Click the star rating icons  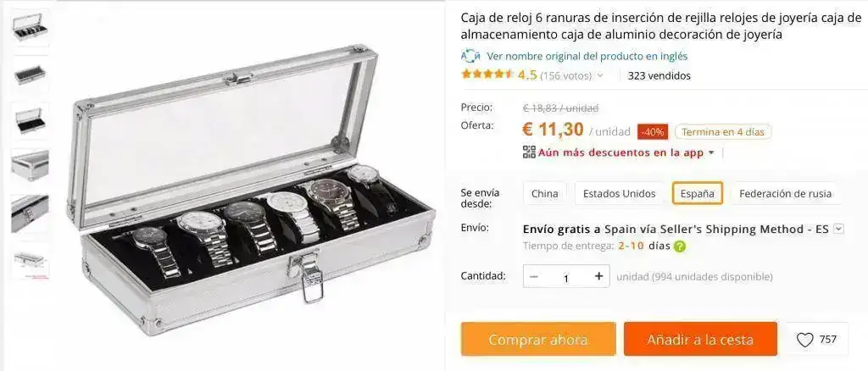tap(487, 74)
